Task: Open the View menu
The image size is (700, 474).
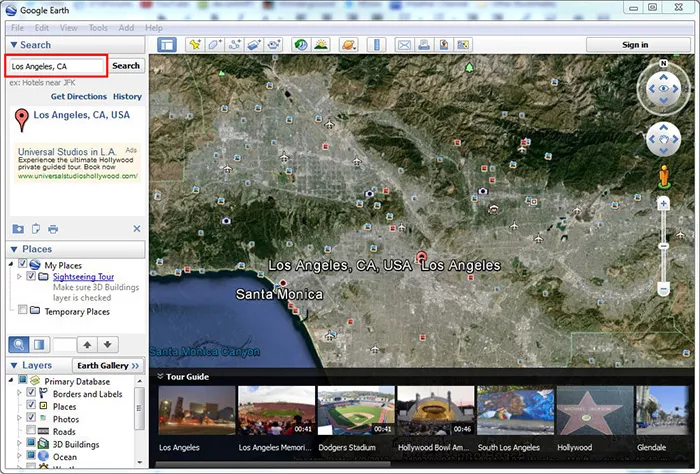Action: point(68,28)
